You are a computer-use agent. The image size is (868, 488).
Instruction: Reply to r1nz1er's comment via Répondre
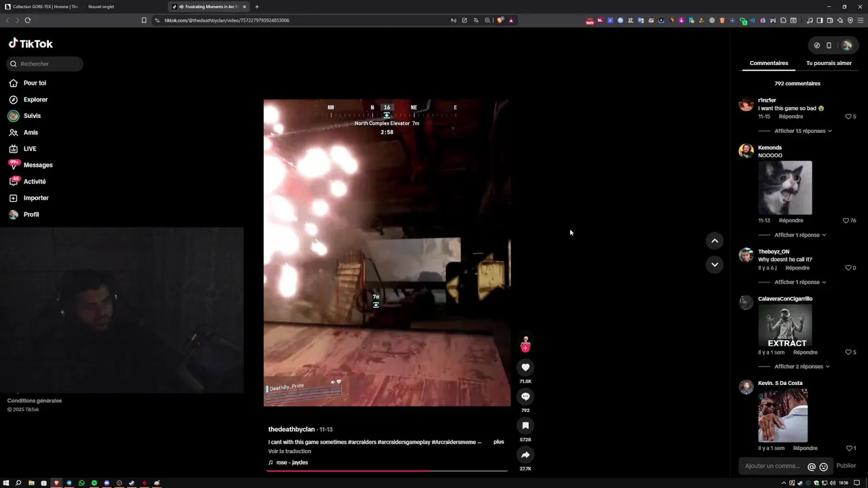coord(791,117)
